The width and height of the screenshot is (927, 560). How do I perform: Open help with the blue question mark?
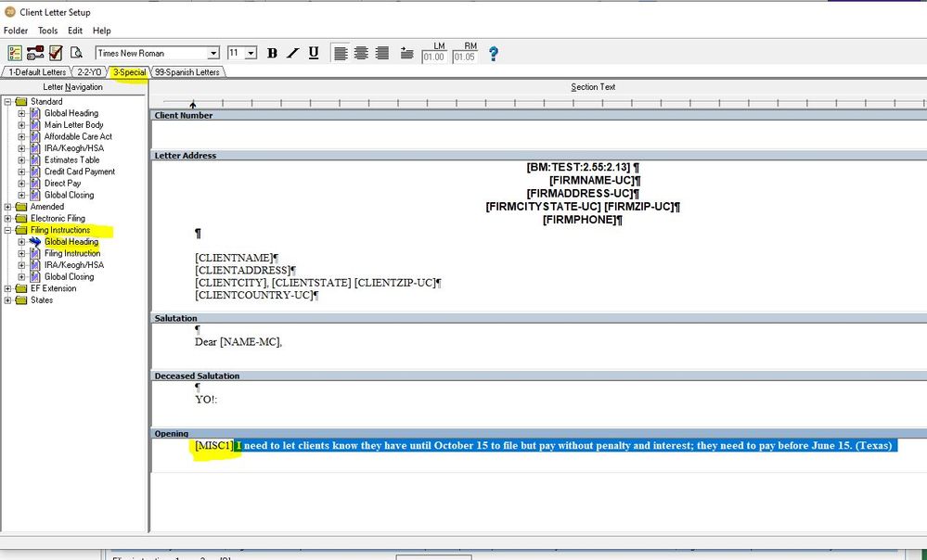pos(493,54)
